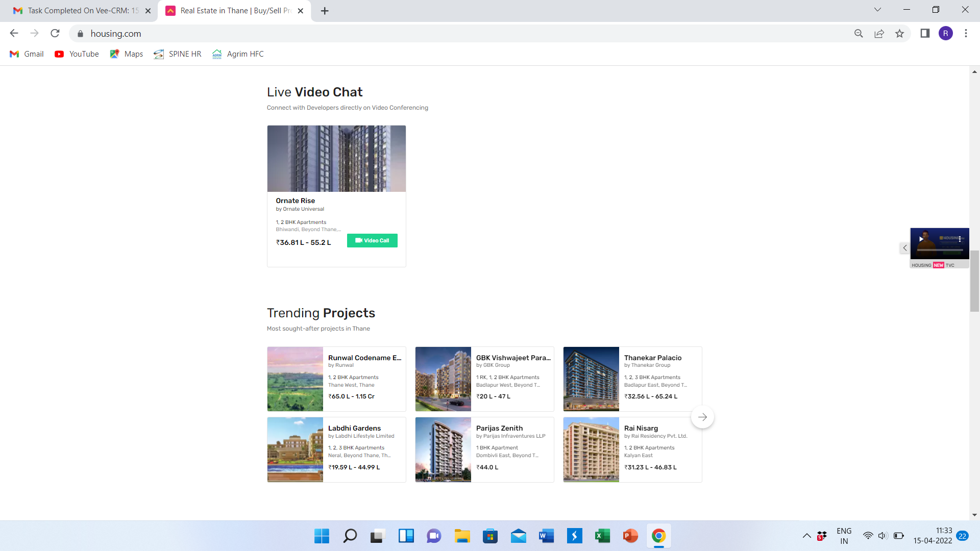
Task: Play the Housing TVC floating video
Action: coord(921,239)
